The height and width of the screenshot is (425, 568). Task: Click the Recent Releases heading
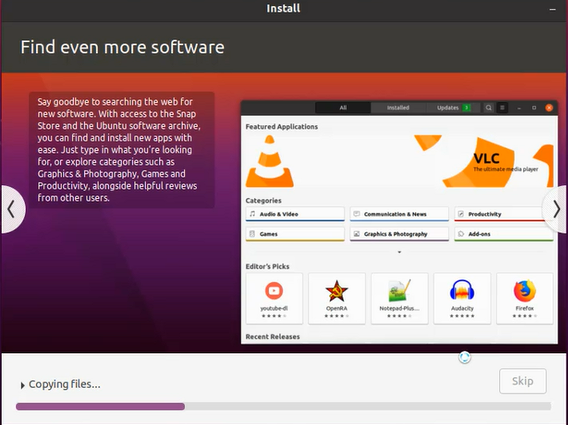pyautogui.click(x=272, y=337)
